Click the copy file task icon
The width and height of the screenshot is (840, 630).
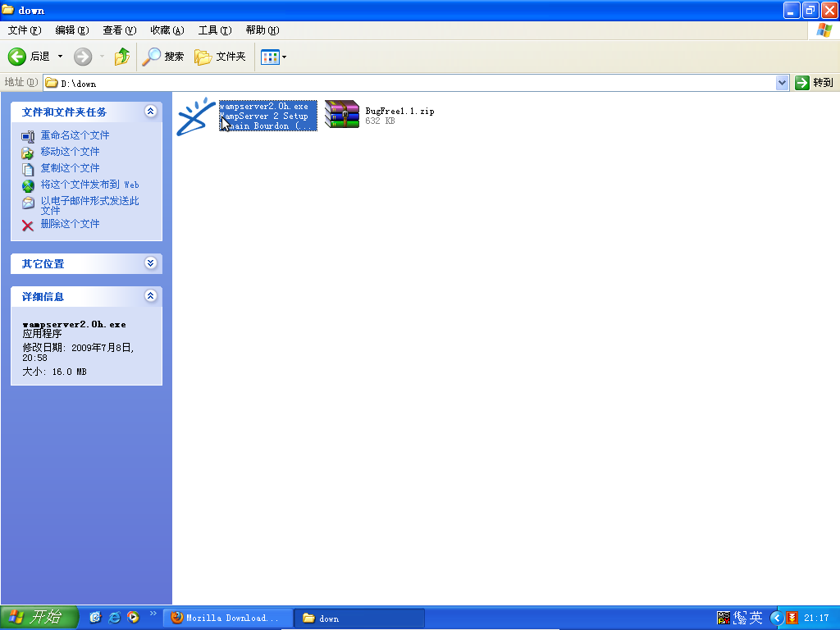click(28, 170)
